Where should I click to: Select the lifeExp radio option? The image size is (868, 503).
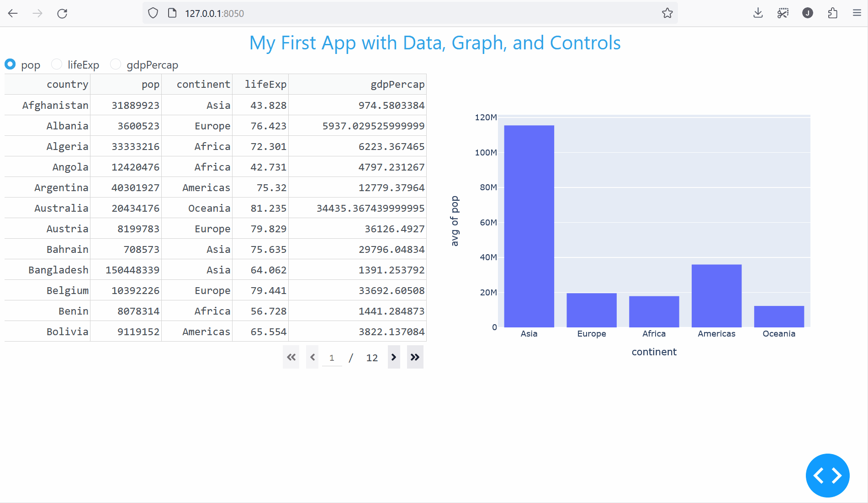point(57,64)
